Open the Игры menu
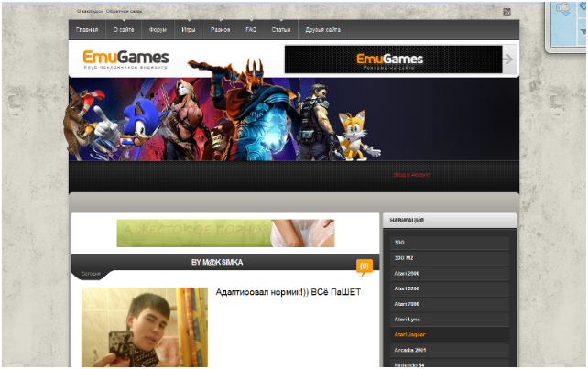The image size is (588, 369). (x=189, y=30)
